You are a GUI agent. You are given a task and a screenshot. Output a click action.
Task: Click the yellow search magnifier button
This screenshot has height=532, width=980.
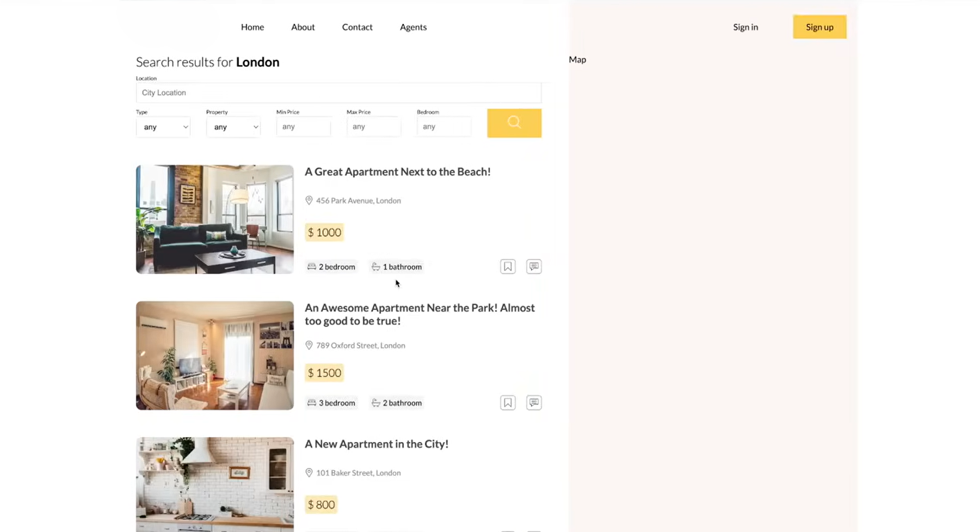[514, 123]
